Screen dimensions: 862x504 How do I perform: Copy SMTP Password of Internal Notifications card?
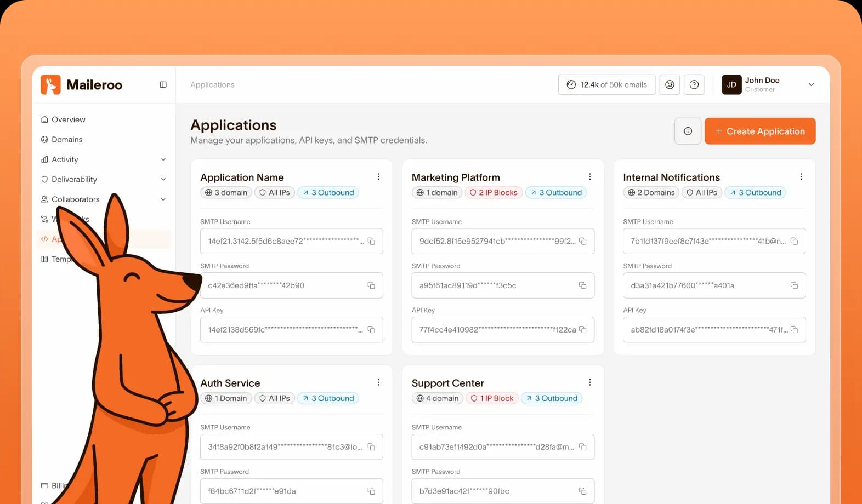pyautogui.click(x=794, y=285)
